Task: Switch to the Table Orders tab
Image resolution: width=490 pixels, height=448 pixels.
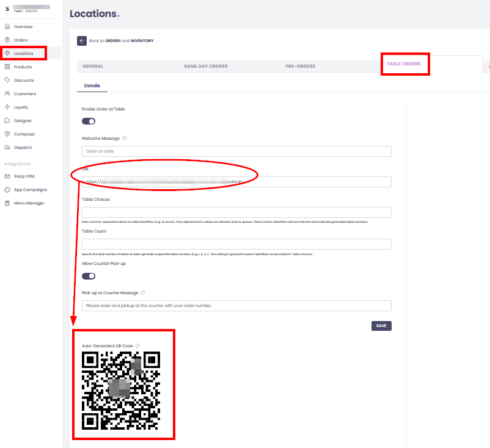Action: tap(404, 63)
